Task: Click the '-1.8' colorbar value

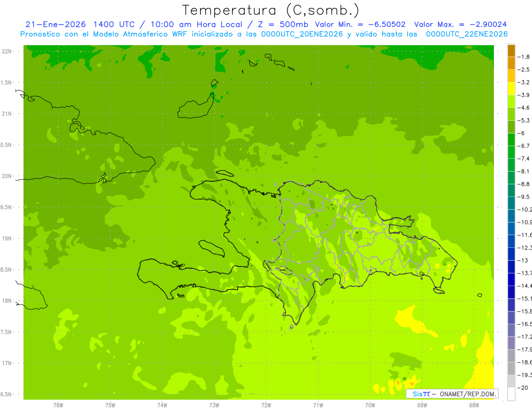Action: 524,57
